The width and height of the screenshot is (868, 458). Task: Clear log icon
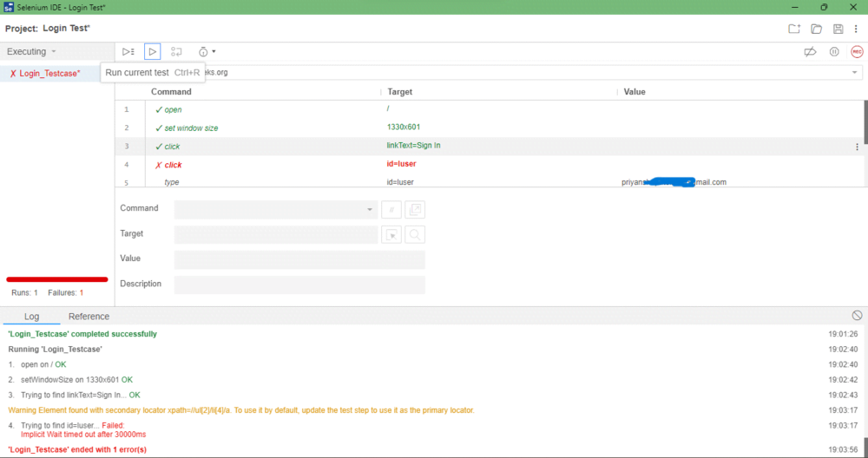[x=857, y=315]
